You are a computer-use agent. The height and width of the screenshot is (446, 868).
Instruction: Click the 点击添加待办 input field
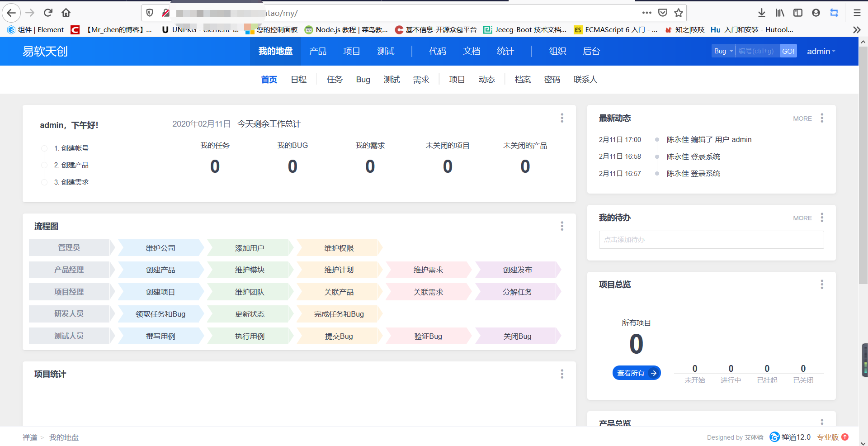[x=711, y=240]
